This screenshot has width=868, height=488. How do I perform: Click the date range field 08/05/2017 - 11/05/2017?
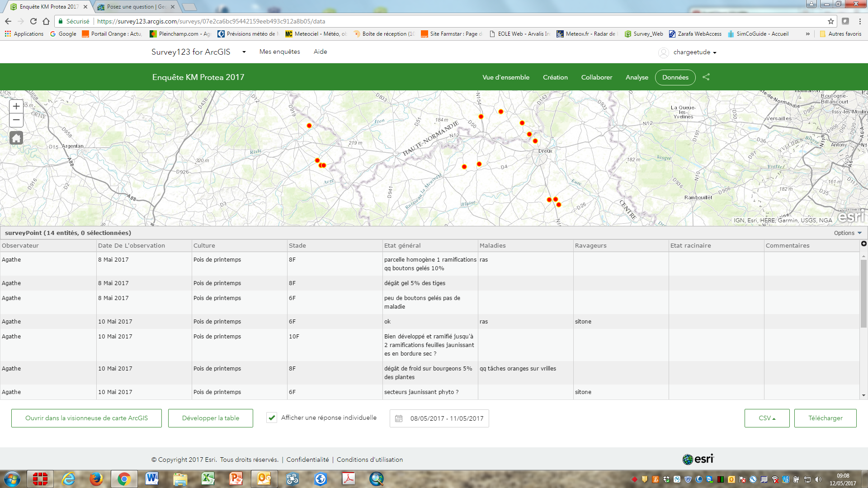point(439,418)
